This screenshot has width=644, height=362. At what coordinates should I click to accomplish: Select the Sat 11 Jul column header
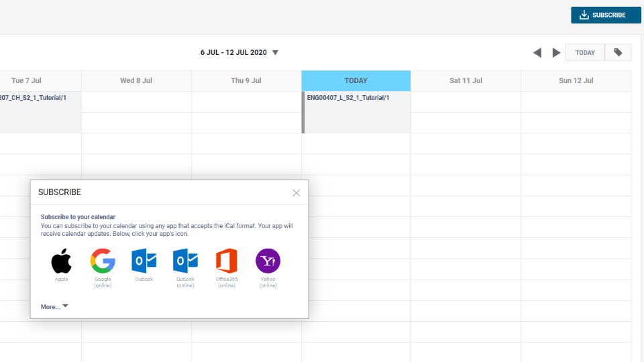(466, 81)
